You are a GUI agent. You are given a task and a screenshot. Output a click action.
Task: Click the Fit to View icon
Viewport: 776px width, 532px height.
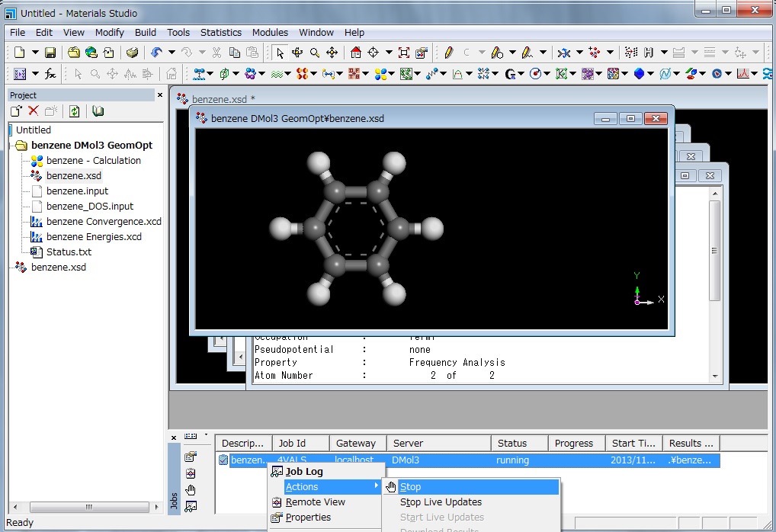click(404, 53)
